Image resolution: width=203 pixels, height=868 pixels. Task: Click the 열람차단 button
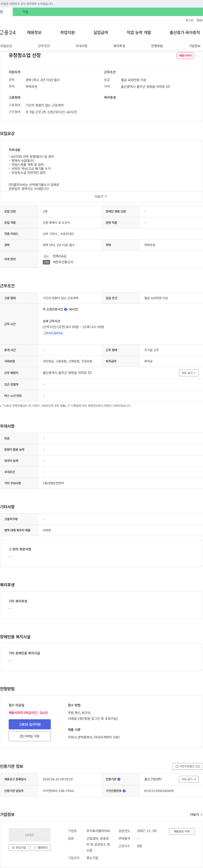tap(41, 848)
